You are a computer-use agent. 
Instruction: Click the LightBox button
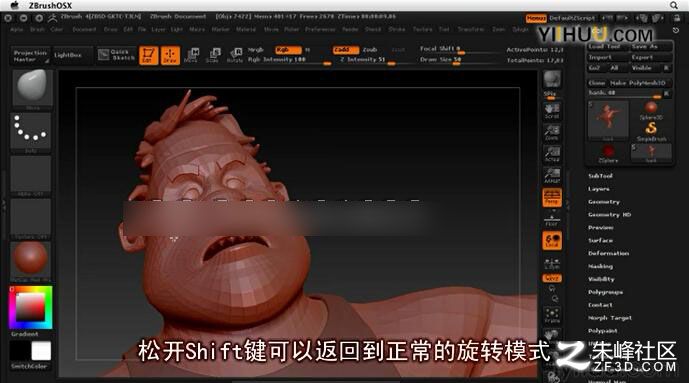click(68, 55)
